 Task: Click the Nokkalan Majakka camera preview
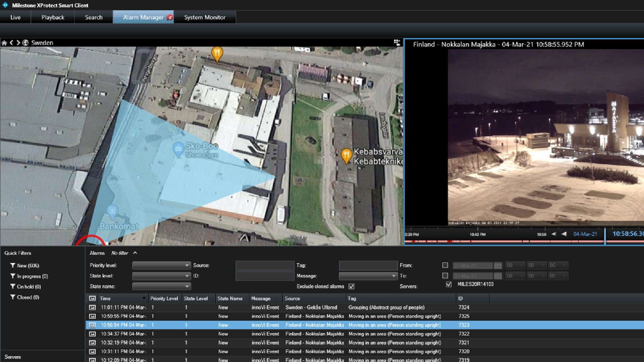(x=546, y=137)
